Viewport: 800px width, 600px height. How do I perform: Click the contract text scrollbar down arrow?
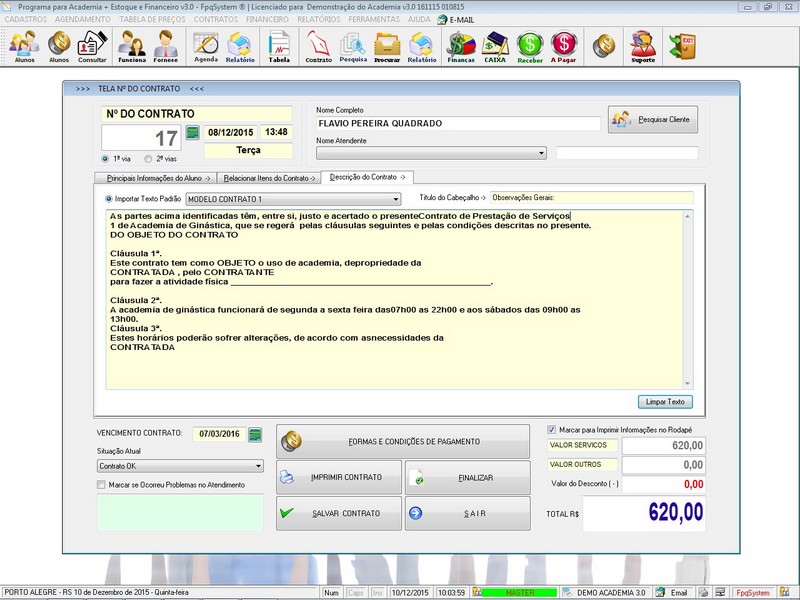click(687, 384)
